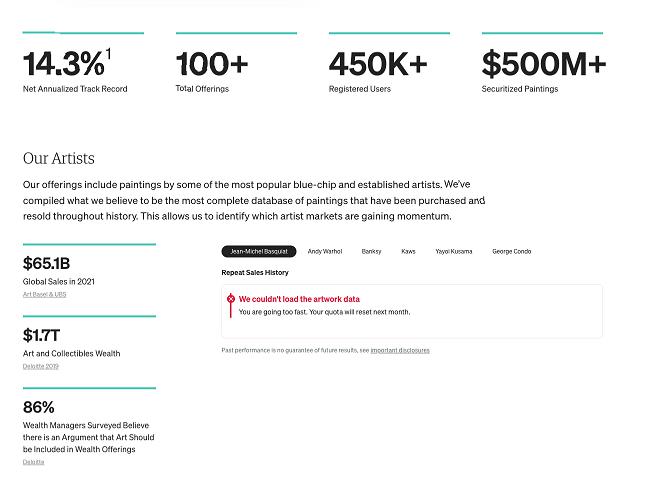Click the $1.7T Art and Collectibles figure
The width and height of the screenshot is (649, 496).
click(41, 336)
